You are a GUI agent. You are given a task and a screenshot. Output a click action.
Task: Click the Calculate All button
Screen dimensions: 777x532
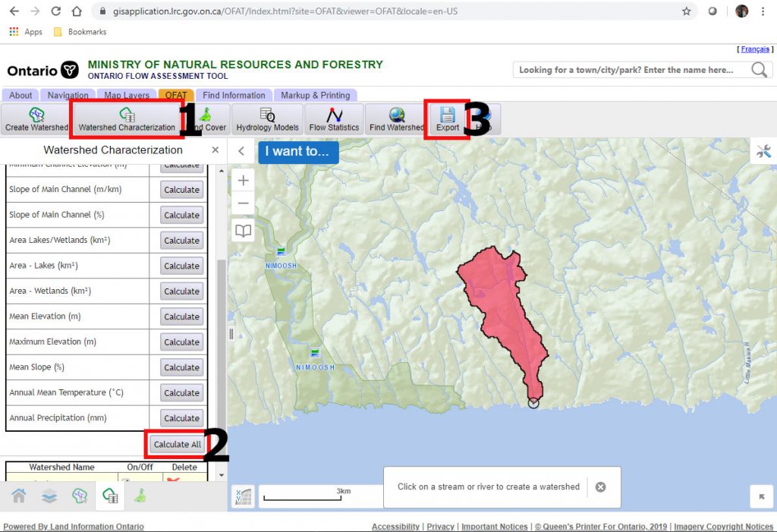click(176, 444)
